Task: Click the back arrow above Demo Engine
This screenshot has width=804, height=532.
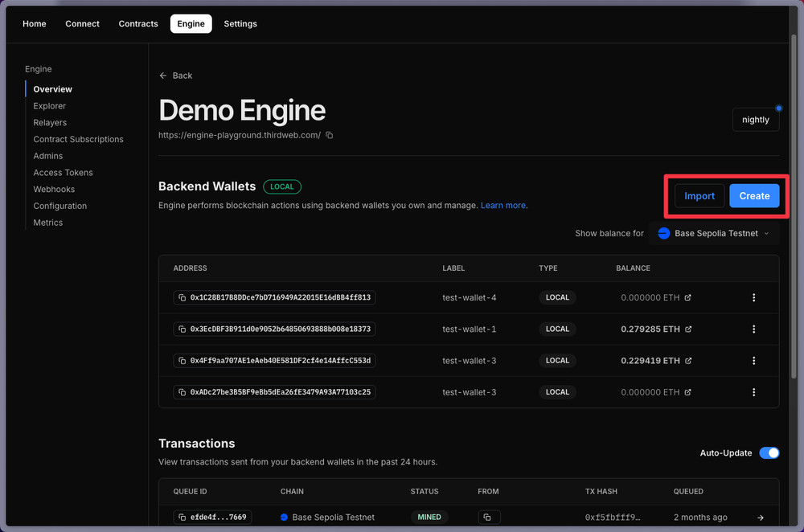Action: pyautogui.click(x=163, y=75)
